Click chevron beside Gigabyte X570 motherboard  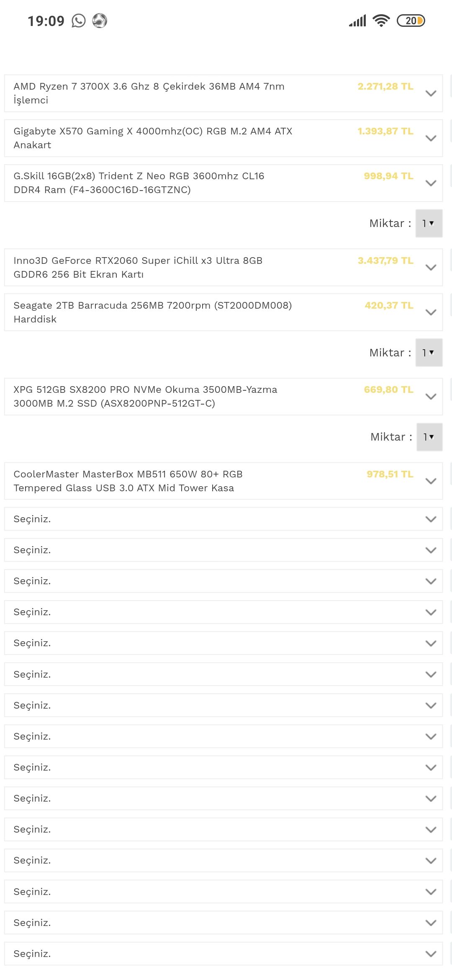pos(431,138)
